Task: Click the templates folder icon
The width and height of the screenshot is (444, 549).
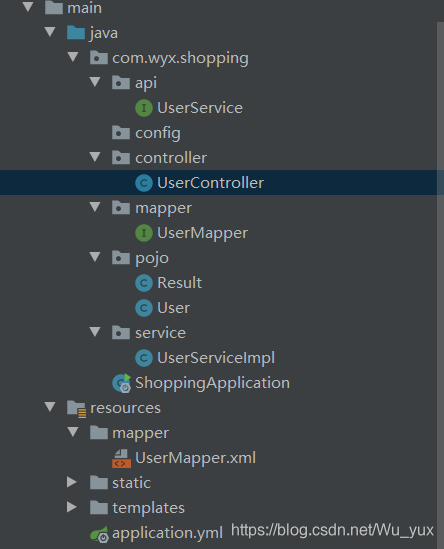Action: pos(98,508)
